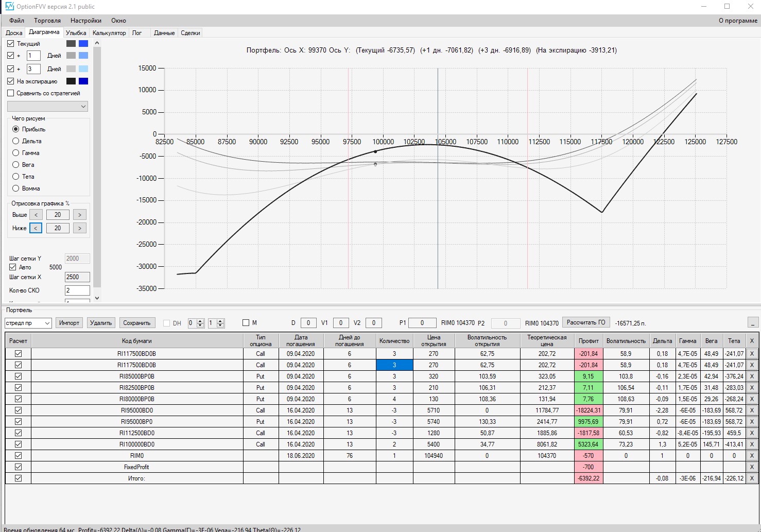The width and height of the screenshot is (761, 532).
Task: Toggle the M checkbox in the portfolio toolbar
Action: pos(246,323)
